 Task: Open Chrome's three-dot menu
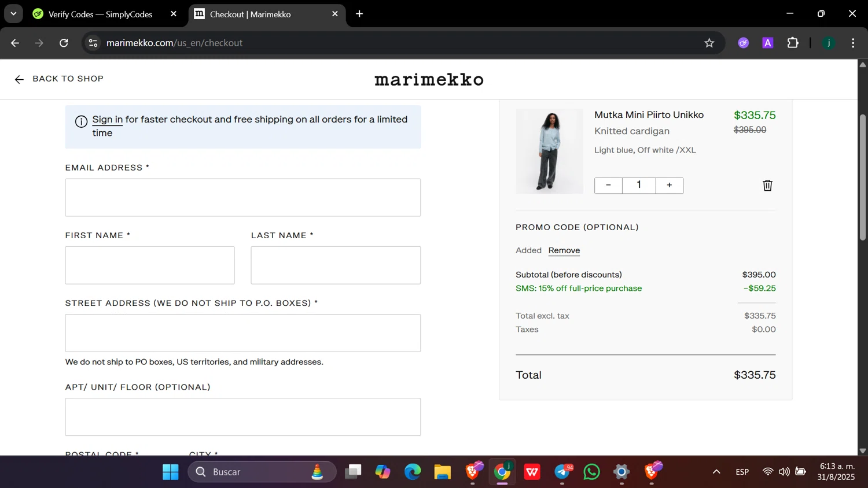[853, 43]
